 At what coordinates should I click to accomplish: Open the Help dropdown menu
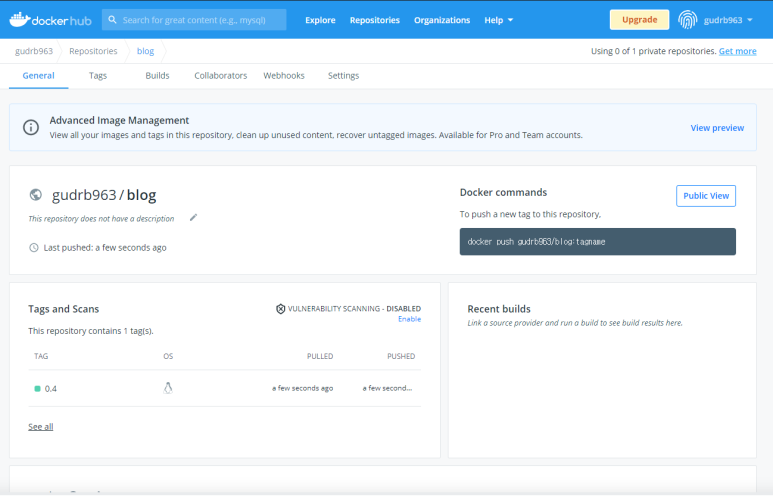pyautogui.click(x=498, y=20)
